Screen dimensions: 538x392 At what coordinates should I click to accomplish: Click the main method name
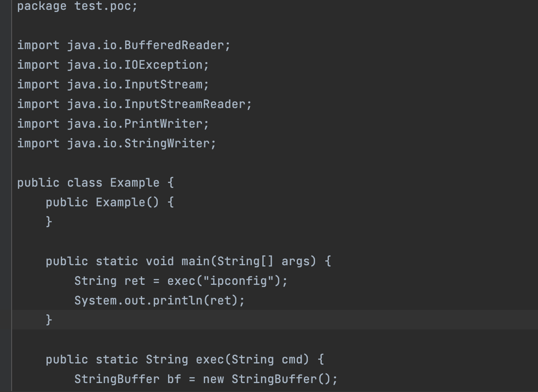tap(195, 261)
